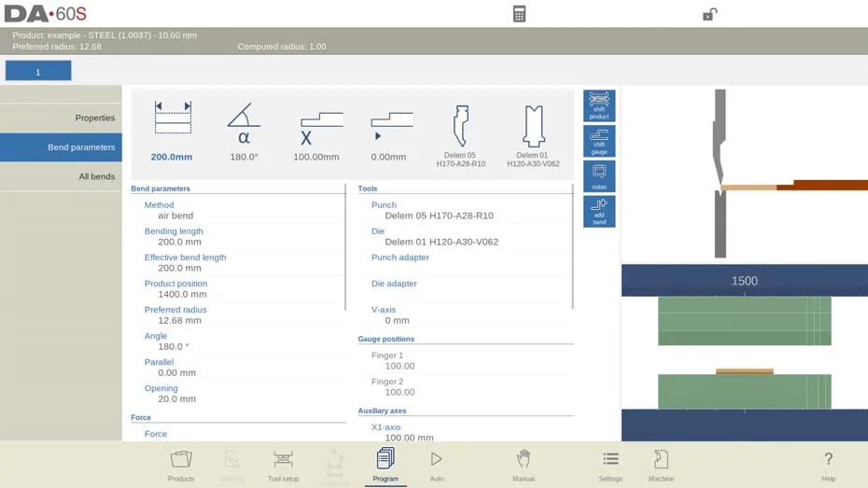Toggle the padlock lock icon
The height and width of the screenshot is (488, 868).
click(x=709, y=14)
